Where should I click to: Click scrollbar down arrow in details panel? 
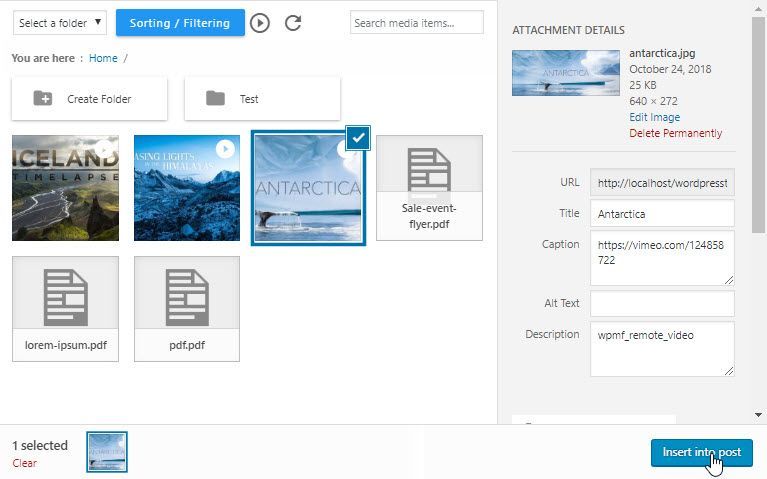(758, 414)
